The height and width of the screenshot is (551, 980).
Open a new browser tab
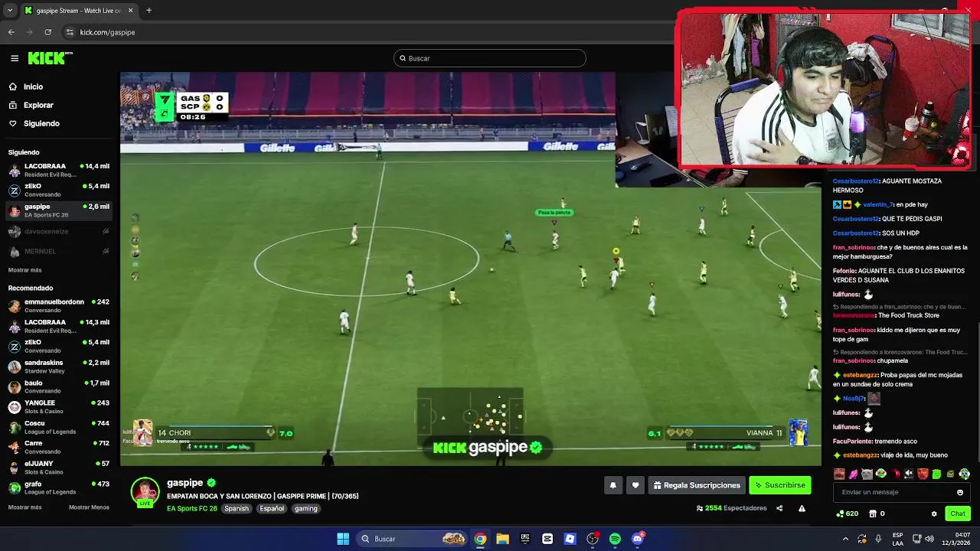[x=149, y=11]
